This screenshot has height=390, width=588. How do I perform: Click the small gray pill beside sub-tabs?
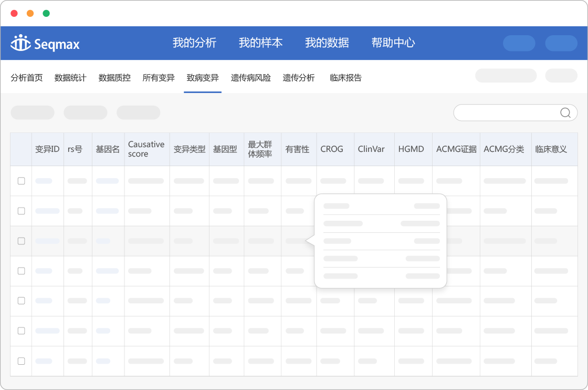pos(561,76)
